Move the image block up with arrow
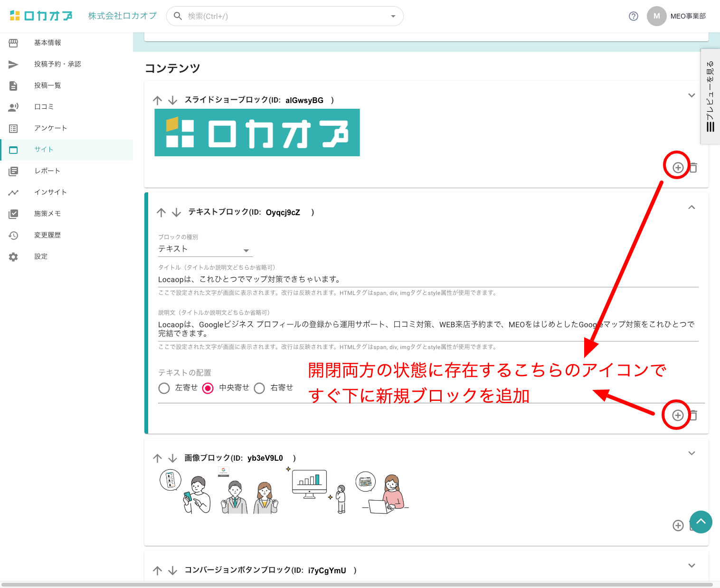Screen dimensions: 720x588 point(158,458)
